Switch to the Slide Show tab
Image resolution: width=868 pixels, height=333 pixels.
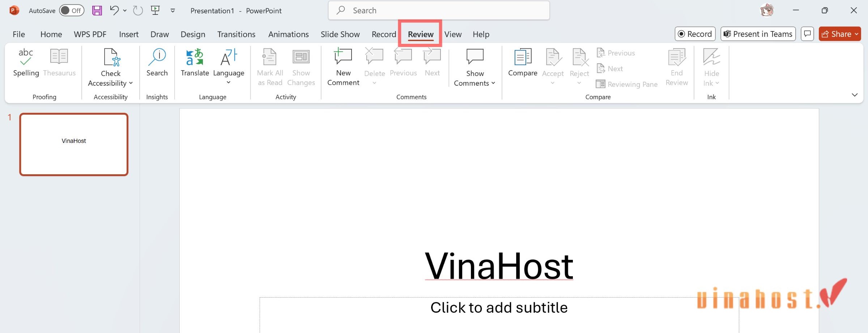[340, 34]
